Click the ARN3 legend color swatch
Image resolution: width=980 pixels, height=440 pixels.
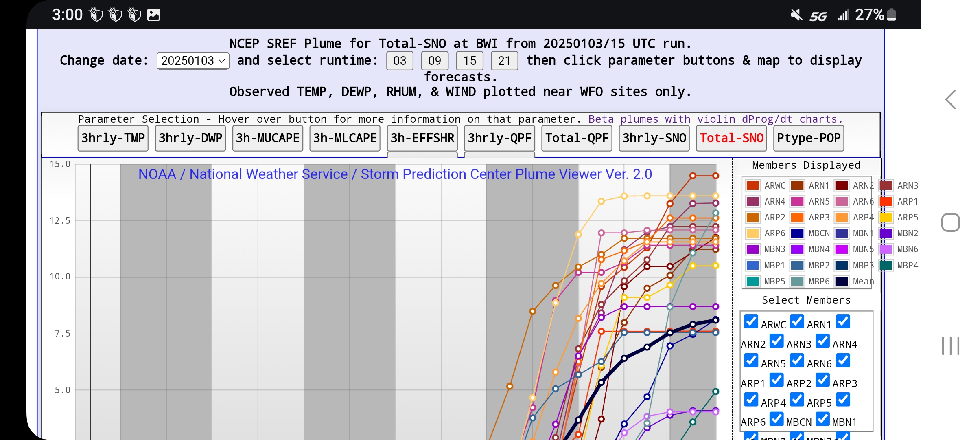pyautogui.click(x=886, y=186)
